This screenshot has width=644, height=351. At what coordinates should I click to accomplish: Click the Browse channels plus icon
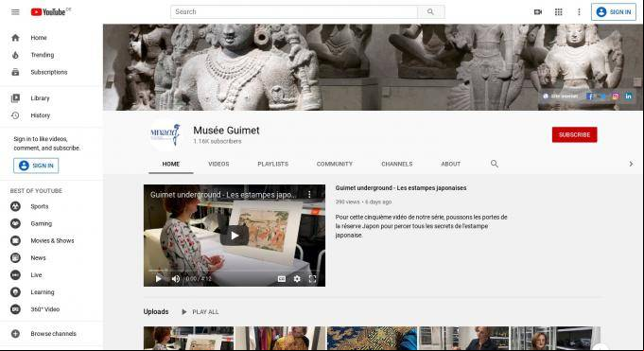tap(16, 334)
